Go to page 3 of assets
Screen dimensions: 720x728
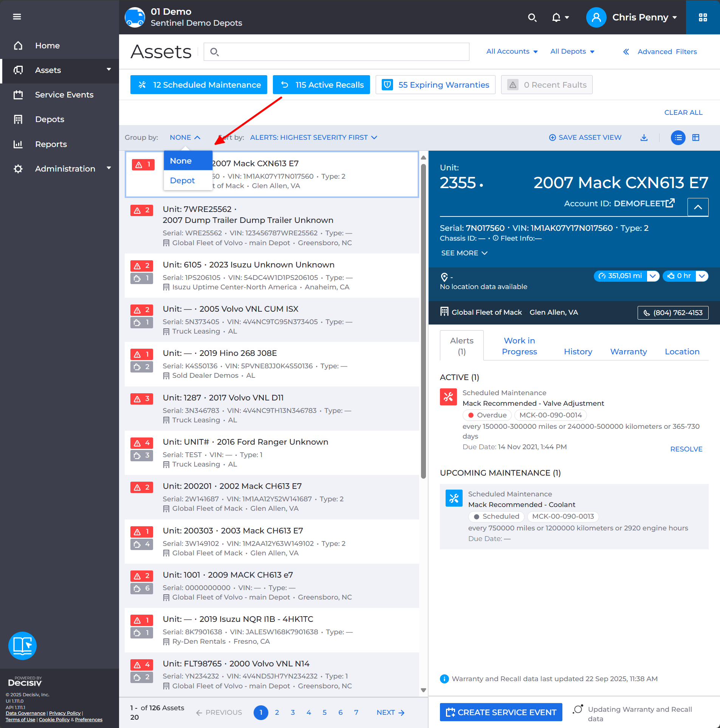(x=293, y=713)
